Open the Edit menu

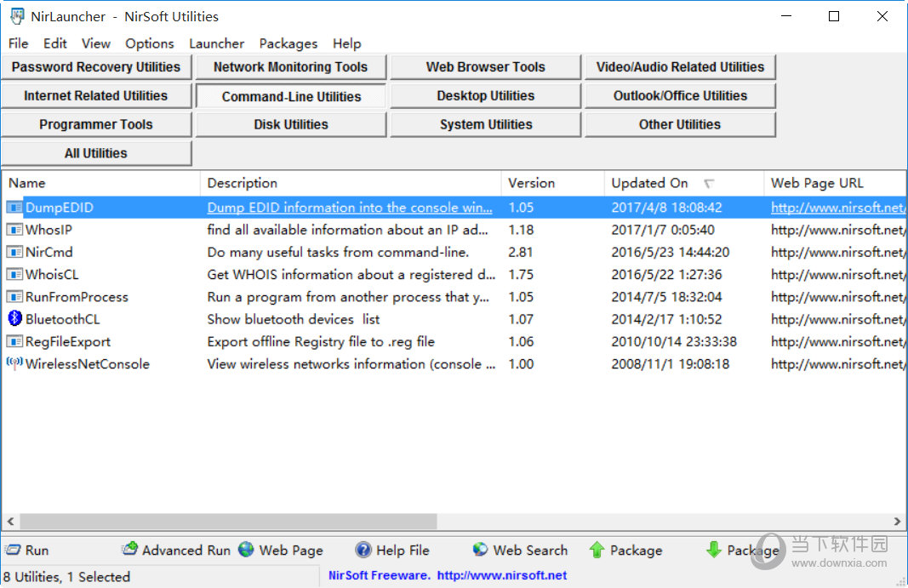55,43
